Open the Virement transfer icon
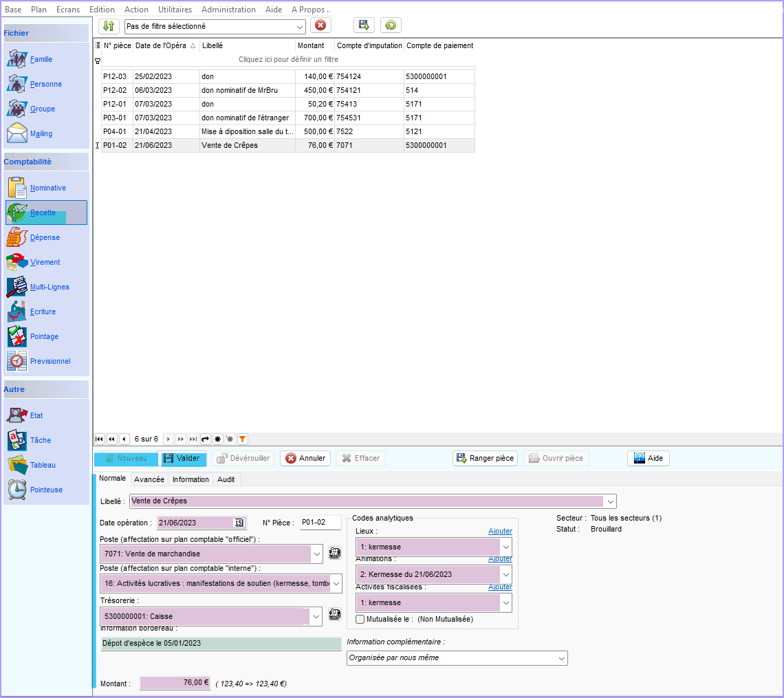Image resolution: width=784 pixels, height=698 pixels. [17, 262]
